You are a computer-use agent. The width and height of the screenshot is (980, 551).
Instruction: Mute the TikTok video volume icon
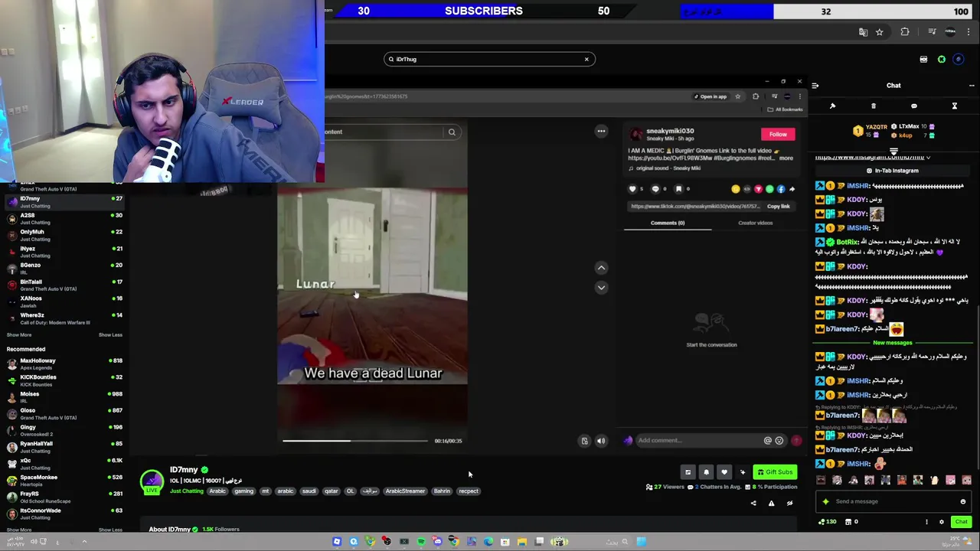(x=601, y=441)
